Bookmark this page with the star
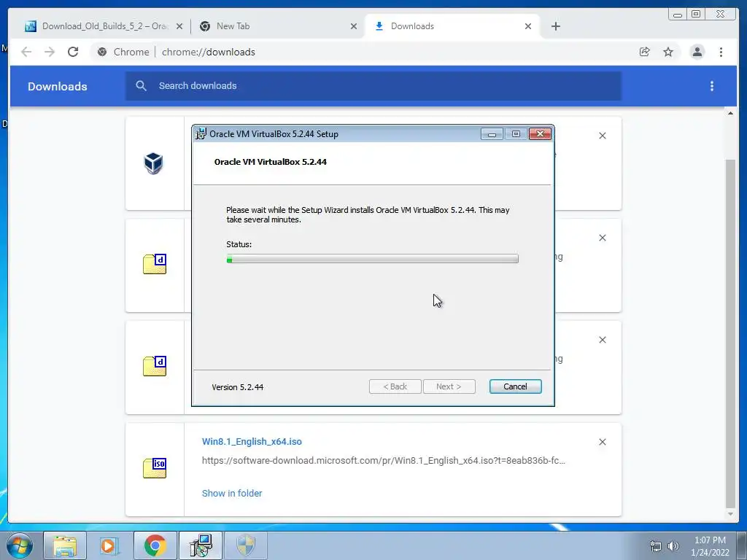747x560 pixels. point(668,52)
